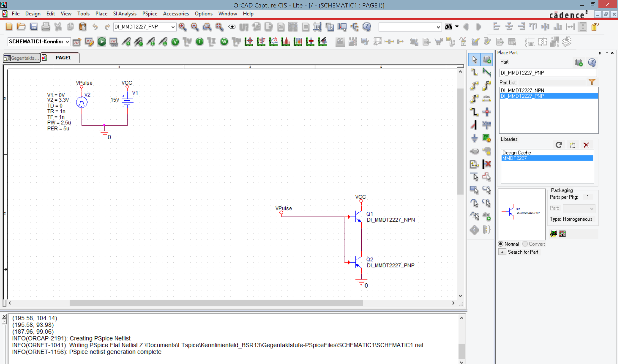Click the Print toolbar icon
This screenshot has height=364, width=618.
tap(46, 27)
